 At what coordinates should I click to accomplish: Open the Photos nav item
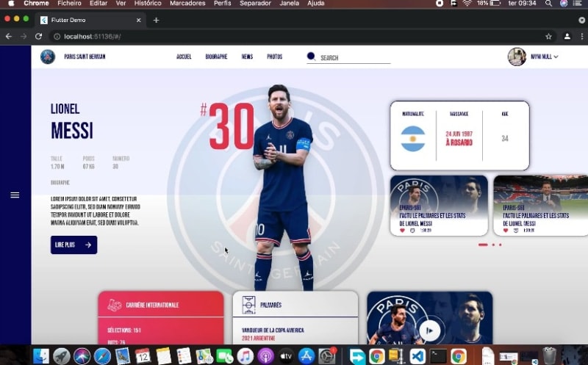pos(274,57)
